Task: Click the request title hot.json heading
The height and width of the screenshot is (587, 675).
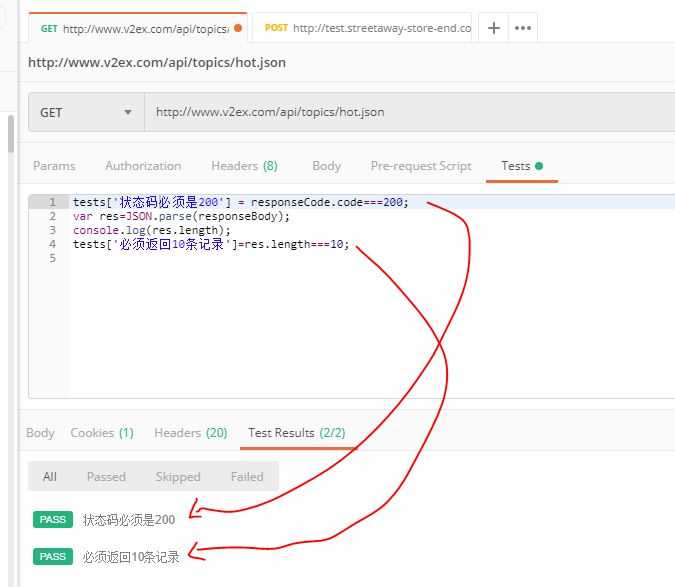Action: click(157, 63)
